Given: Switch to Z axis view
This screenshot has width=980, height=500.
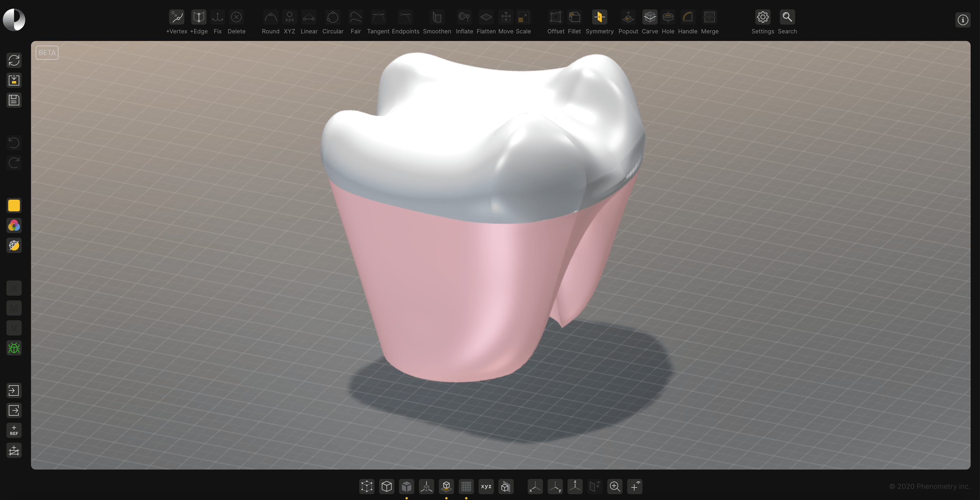Looking at the screenshot, I should (x=575, y=486).
